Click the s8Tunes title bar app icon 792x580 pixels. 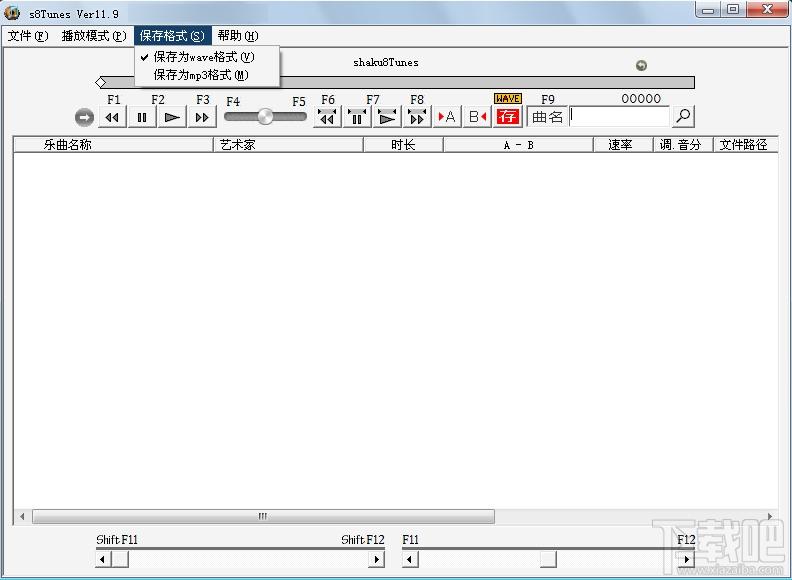click(12, 12)
